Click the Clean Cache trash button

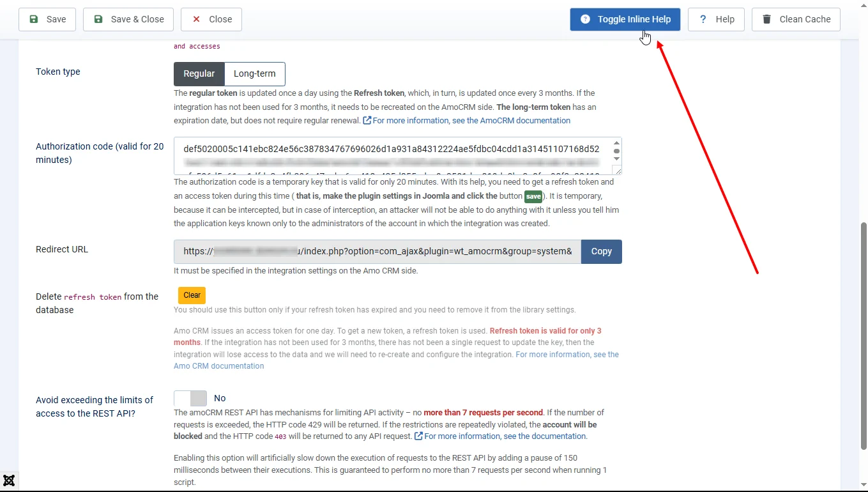[796, 19]
